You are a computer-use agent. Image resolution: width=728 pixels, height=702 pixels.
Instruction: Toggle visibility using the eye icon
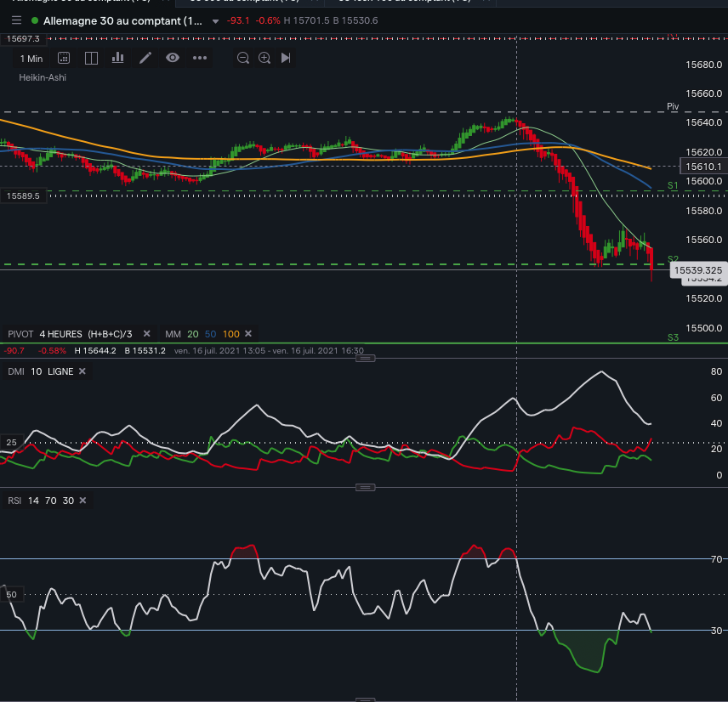pos(173,58)
